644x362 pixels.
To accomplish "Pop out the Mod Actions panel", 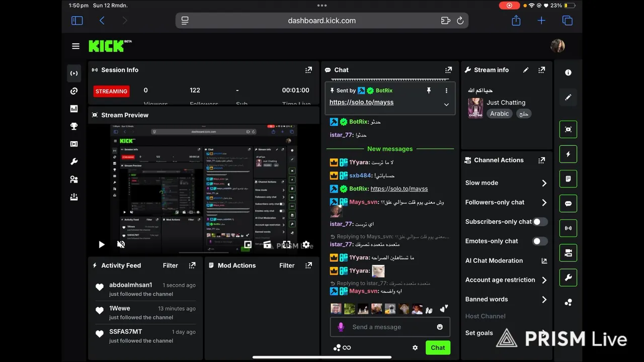I will click(x=308, y=265).
